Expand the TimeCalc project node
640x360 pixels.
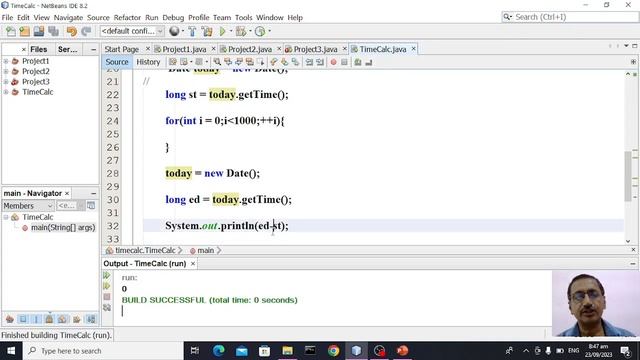pyautogui.click(x=6, y=92)
